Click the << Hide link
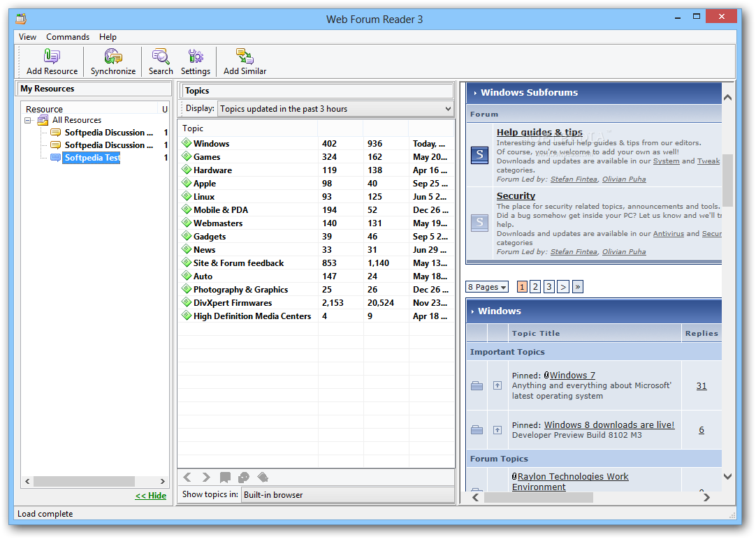Screen dimensions: 756x539 pyautogui.click(x=151, y=496)
